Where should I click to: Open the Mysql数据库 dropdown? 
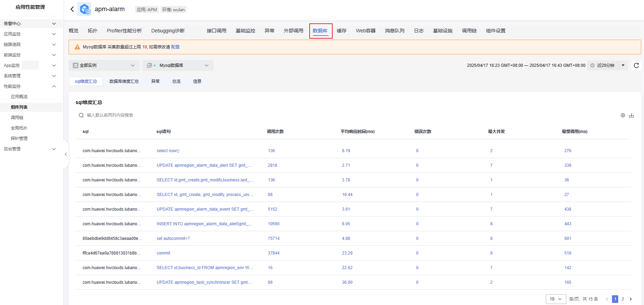point(178,65)
